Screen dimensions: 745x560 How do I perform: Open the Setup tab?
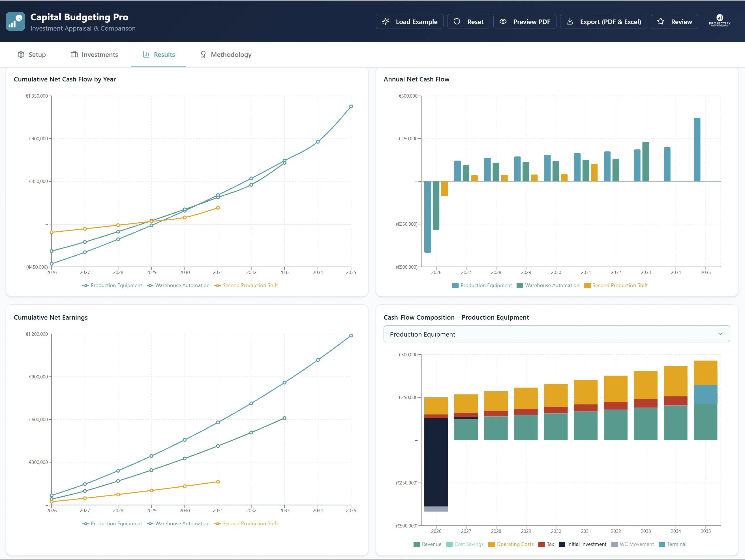click(31, 55)
